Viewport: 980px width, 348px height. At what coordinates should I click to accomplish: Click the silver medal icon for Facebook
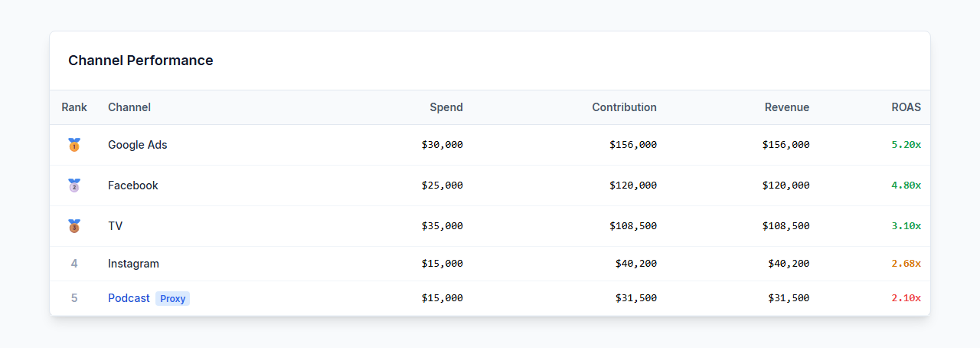[74, 185]
